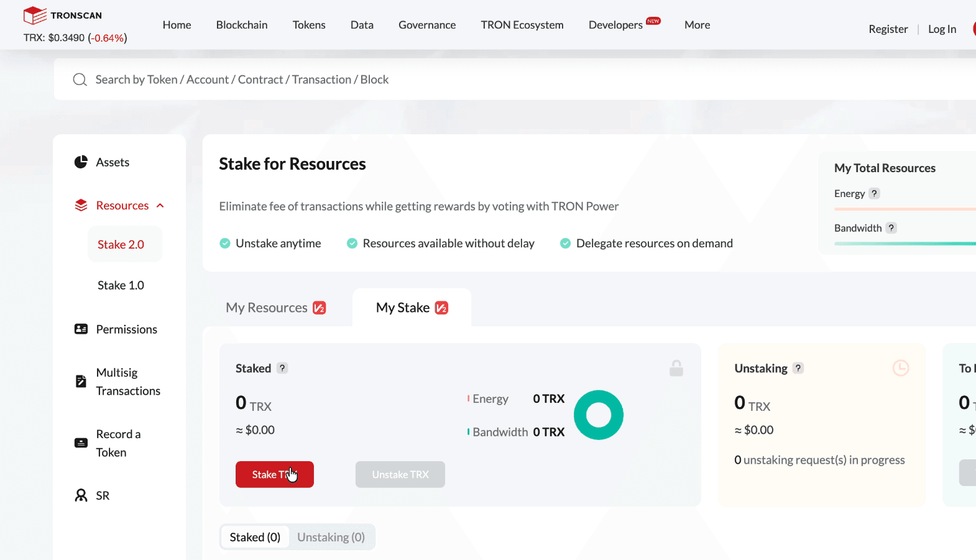The image size is (976, 560).
Task: Open the Register link
Action: click(888, 29)
